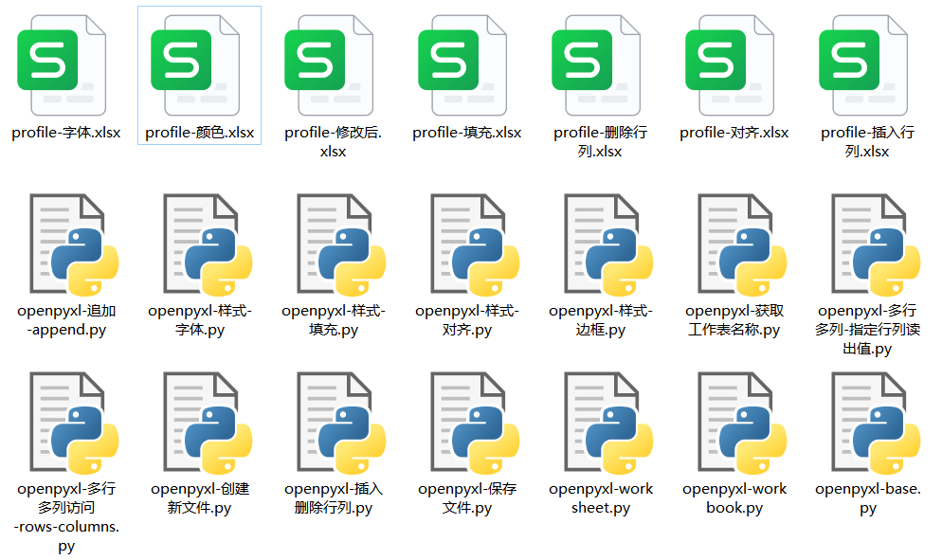
Task: Select the filename text "openpyxl-样式-字体.py"
Action: click(200, 320)
